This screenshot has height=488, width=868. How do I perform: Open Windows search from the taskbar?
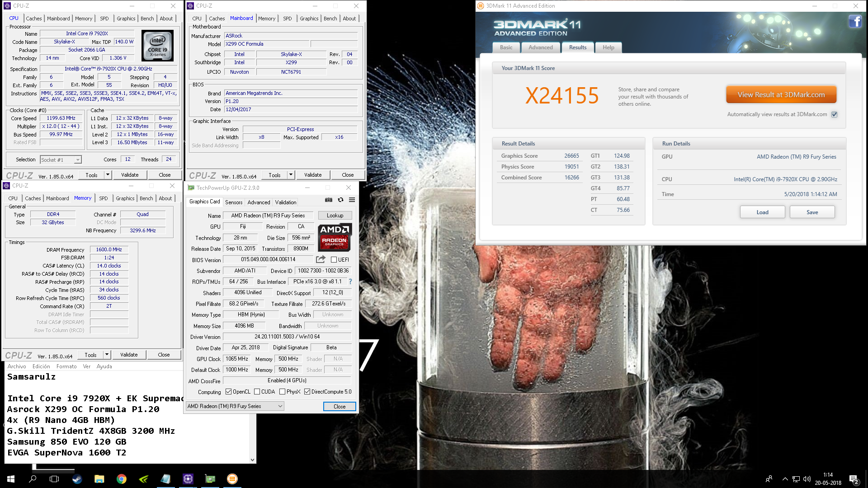coord(33,479)
